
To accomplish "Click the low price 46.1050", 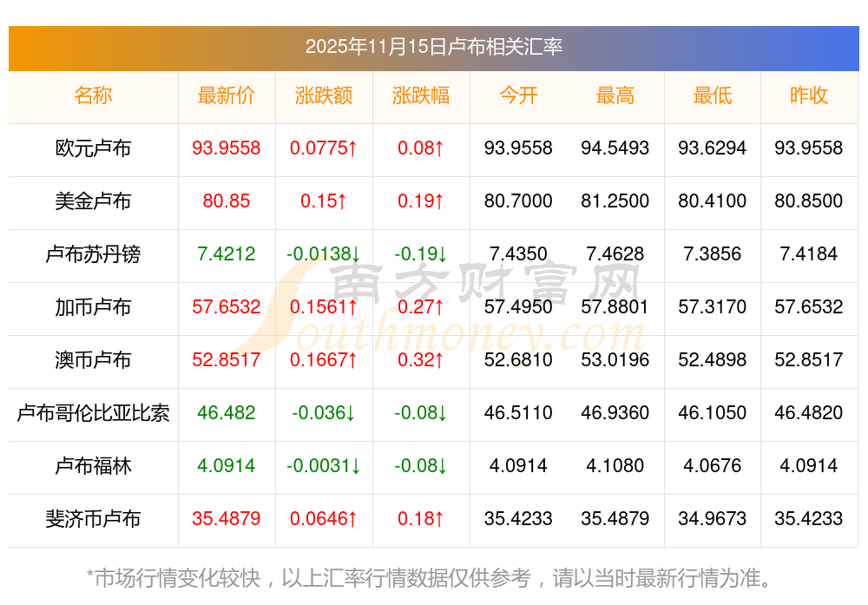I will pyautogui.click(x=712, y=413).
